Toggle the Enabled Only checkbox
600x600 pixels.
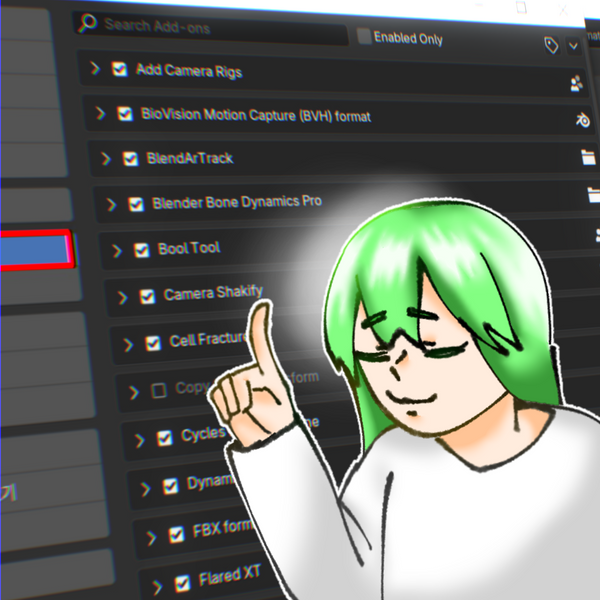pyautogui.click(x=364, y=36)
